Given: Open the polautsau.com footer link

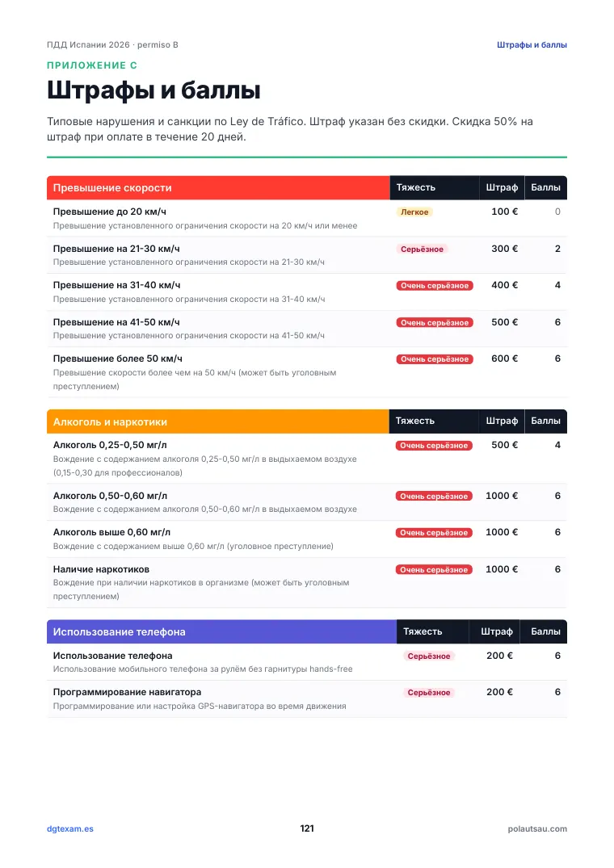Looking at the screenshot, I should click(x=537, y=828).
